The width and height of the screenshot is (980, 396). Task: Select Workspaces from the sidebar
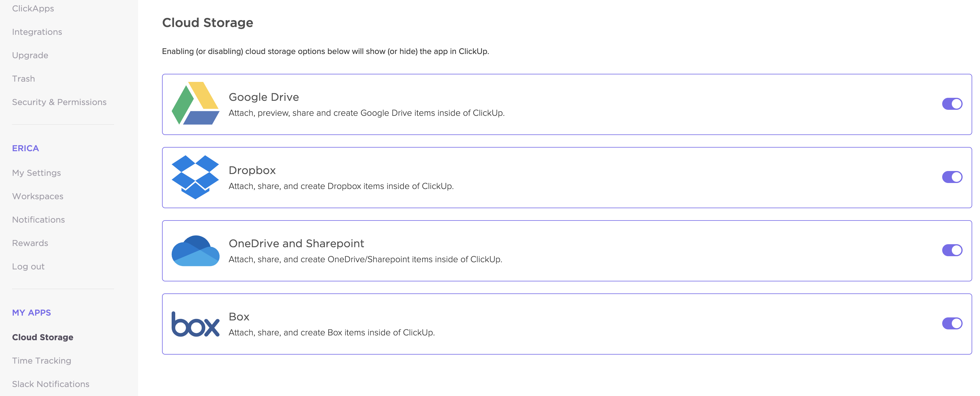pos(38,196)
